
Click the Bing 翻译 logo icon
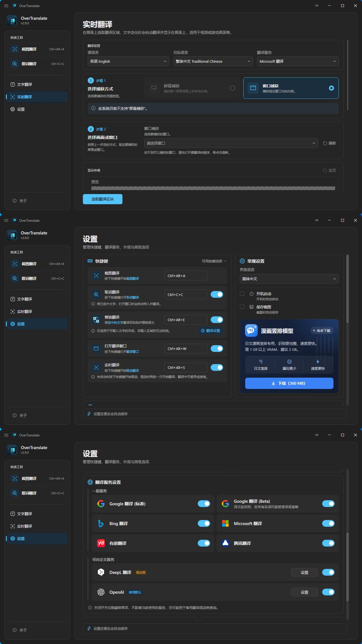101,523
